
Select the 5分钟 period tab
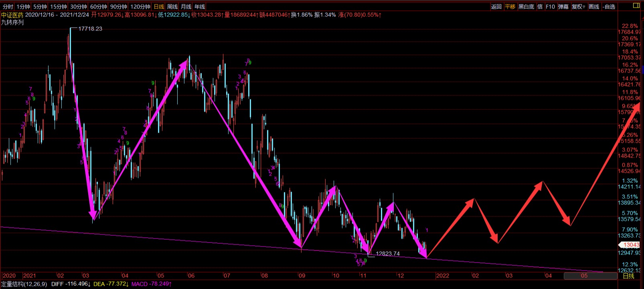(40, 7)
